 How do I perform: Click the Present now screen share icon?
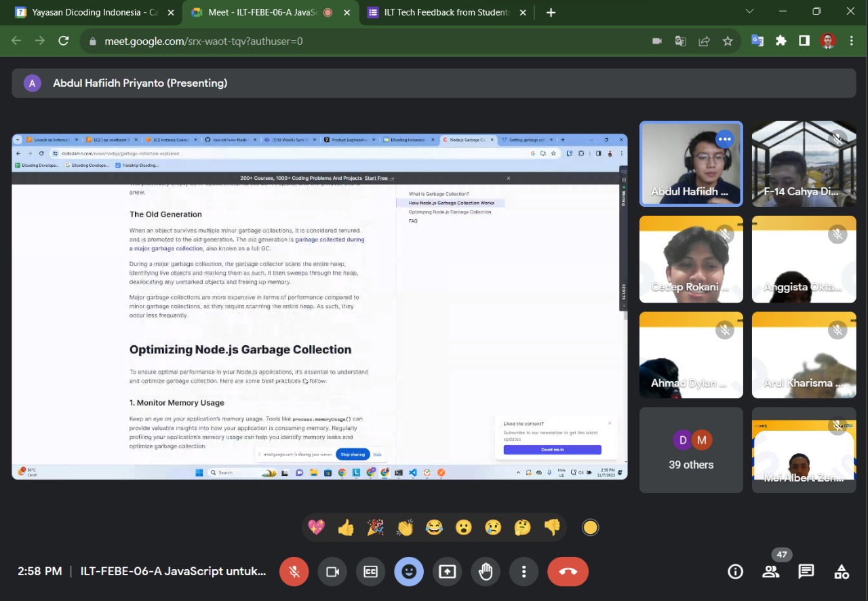pyautogui.click(x=447, y=572)
